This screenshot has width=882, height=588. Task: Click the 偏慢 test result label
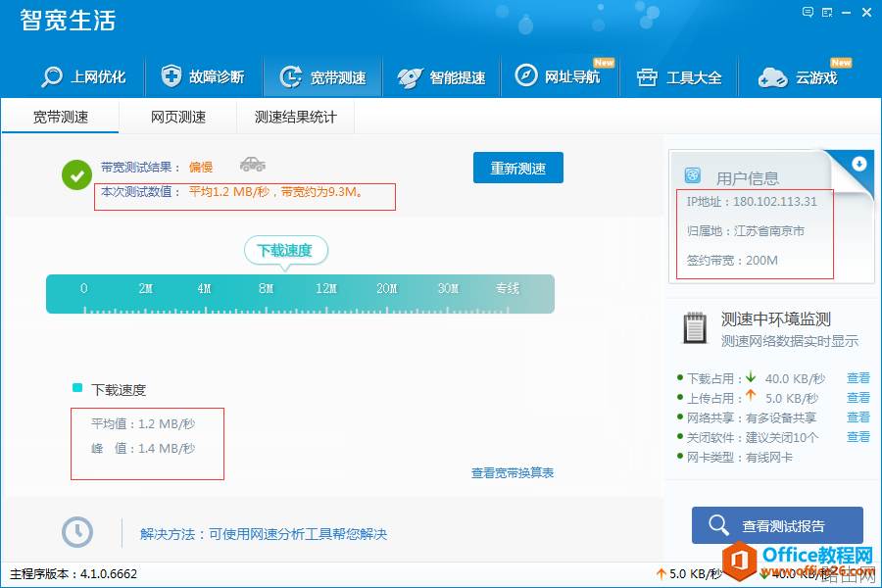pyautogui.click(x=201, y=168)
